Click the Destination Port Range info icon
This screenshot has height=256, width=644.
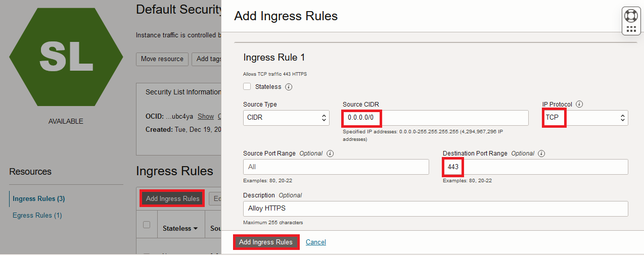point(542,153)
